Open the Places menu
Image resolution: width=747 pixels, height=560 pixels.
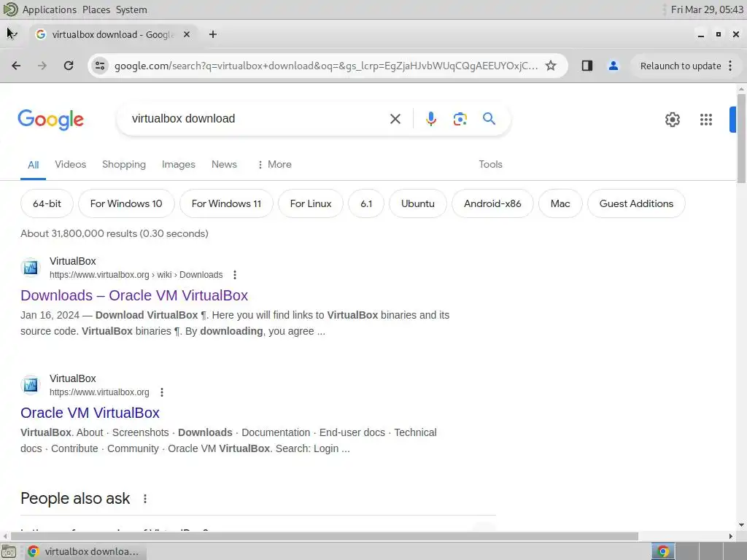pyautogui.click(x=96, y=9)
